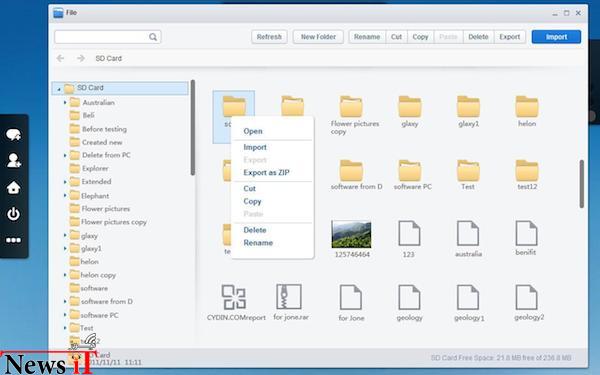The width and height of the screenshot is (600, 375).
Task: Select the geology1 file icon
Action: [468, 297]
